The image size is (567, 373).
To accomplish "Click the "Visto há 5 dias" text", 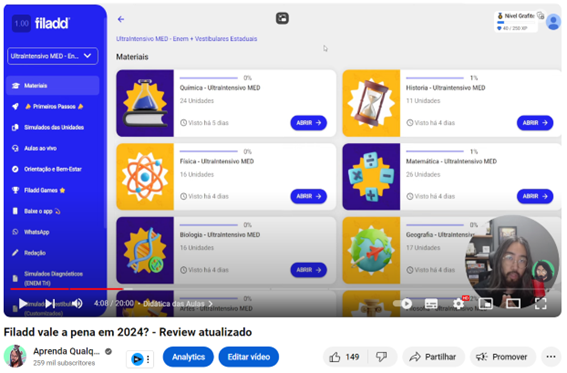I will [208, 123].
